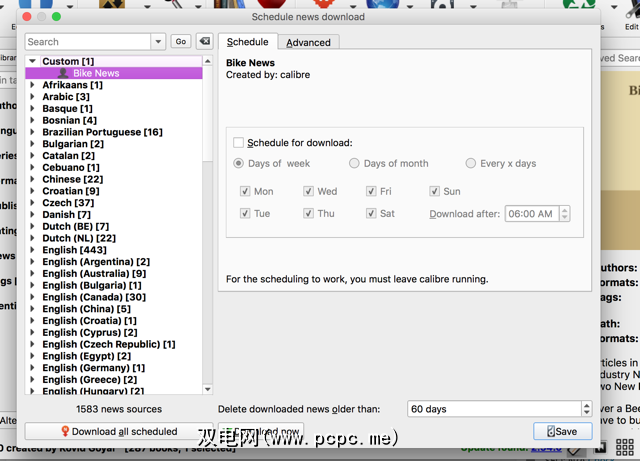640x461 pixels.
Task: Click the Download after time stepper
Action: pos(565,213)
